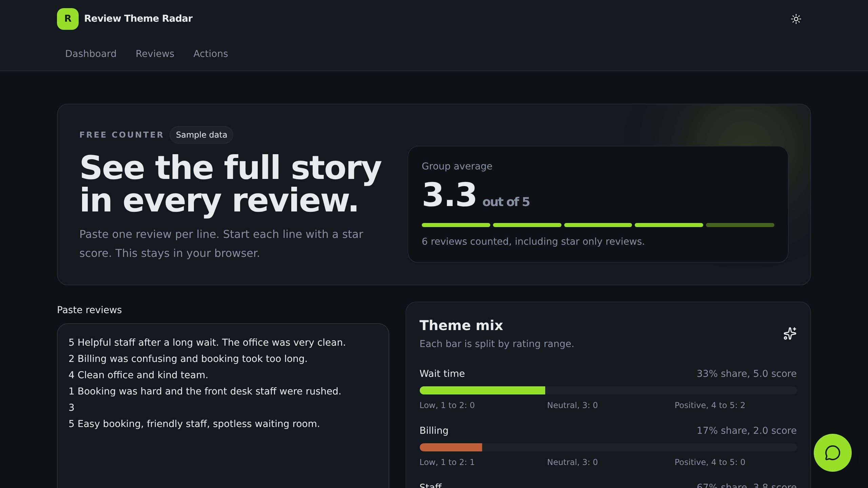Click the 'Billing' theme label
Screen dimensions: 868x488
pos(434,430)
